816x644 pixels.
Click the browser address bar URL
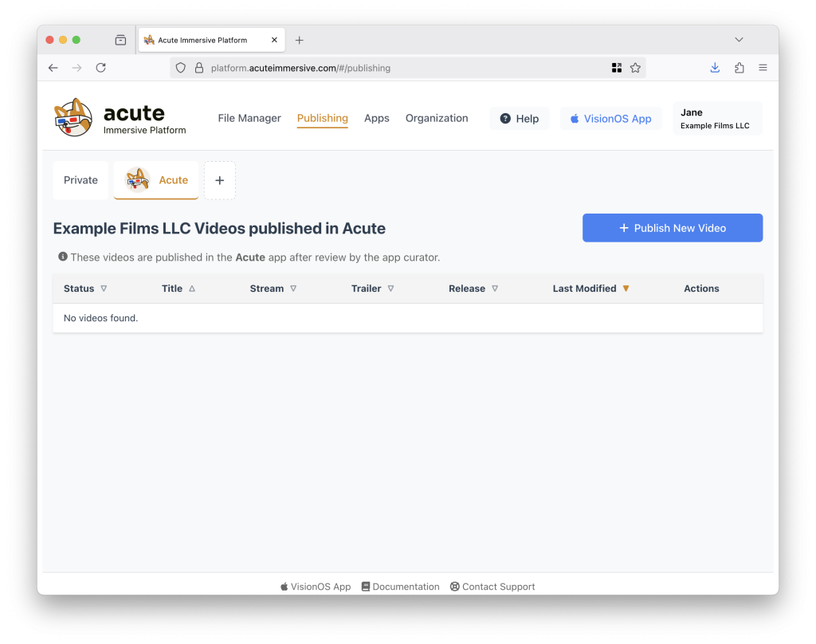[300, 69]
